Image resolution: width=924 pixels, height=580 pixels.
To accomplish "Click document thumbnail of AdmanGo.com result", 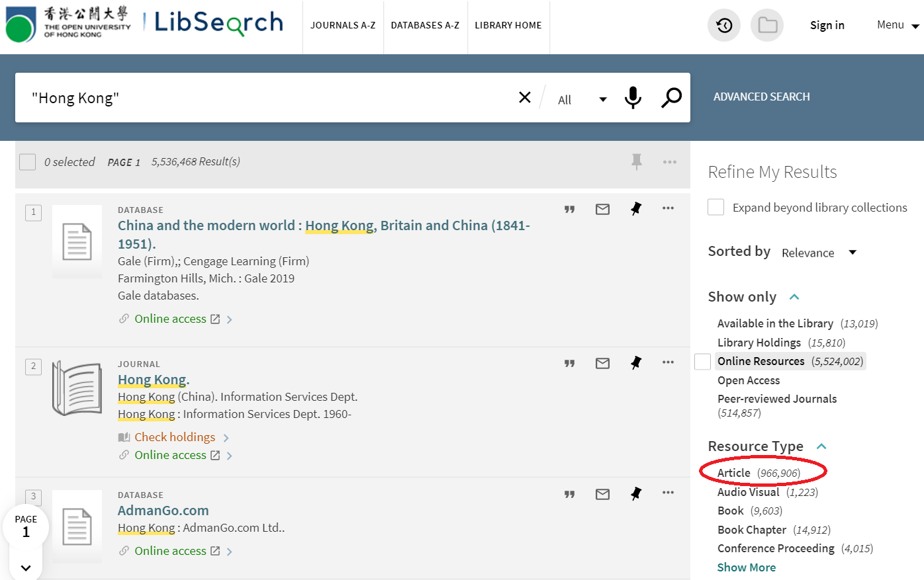I will point(77,526).
